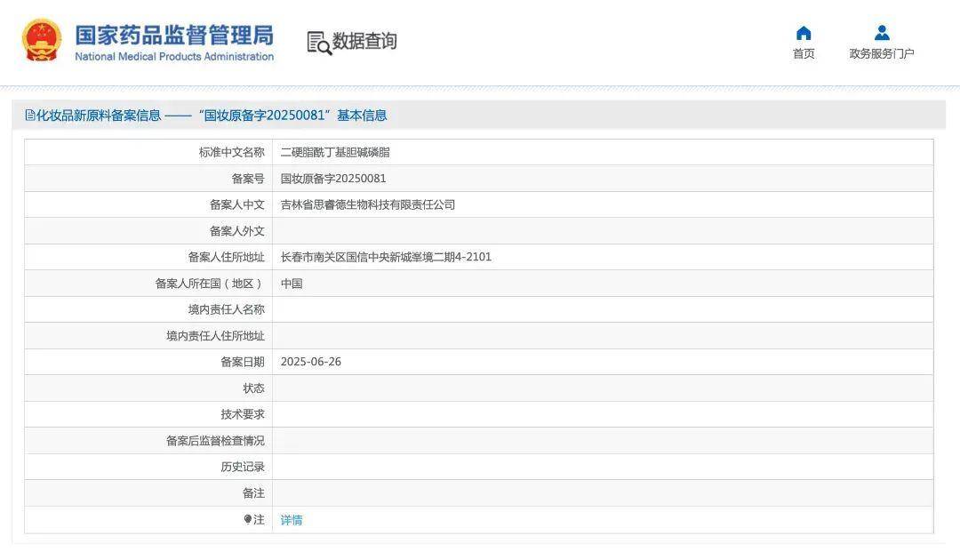Click the 备案人外文 label
The height and width of the screenshot is (560, 960).
[x=237, y=231]
